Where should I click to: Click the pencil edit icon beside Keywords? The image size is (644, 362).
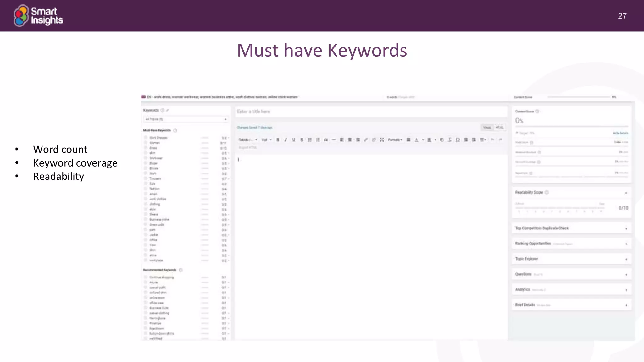click(168, 110)
